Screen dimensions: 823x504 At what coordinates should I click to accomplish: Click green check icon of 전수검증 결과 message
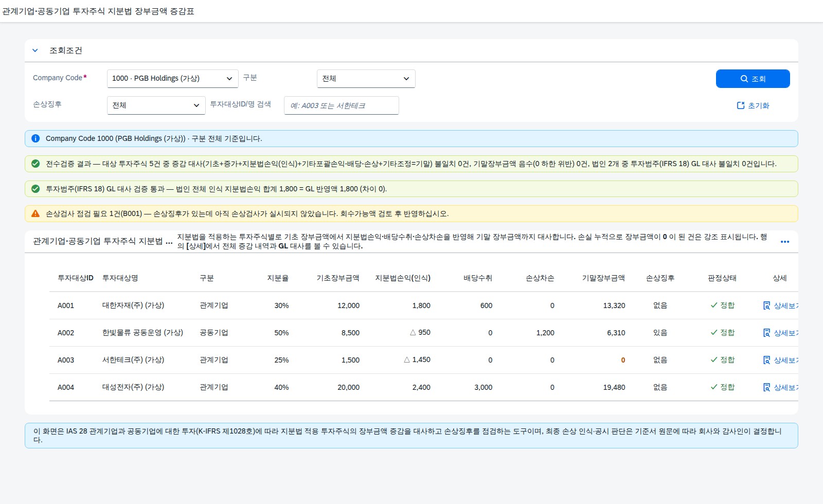tap(35, 164)
